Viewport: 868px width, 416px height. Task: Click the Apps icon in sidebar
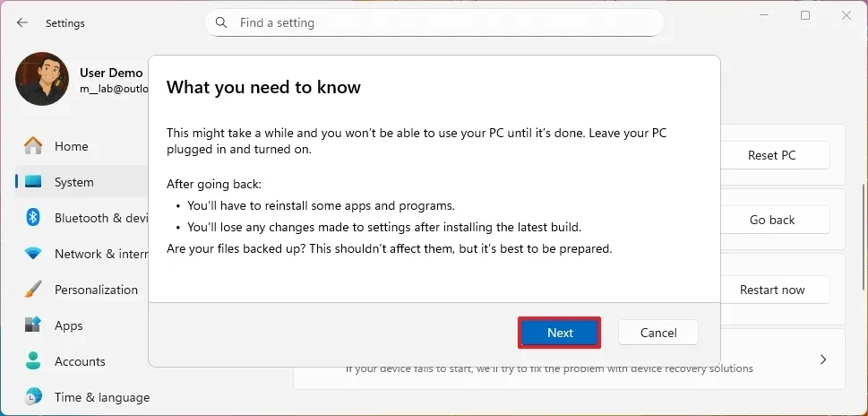point(33,325)
